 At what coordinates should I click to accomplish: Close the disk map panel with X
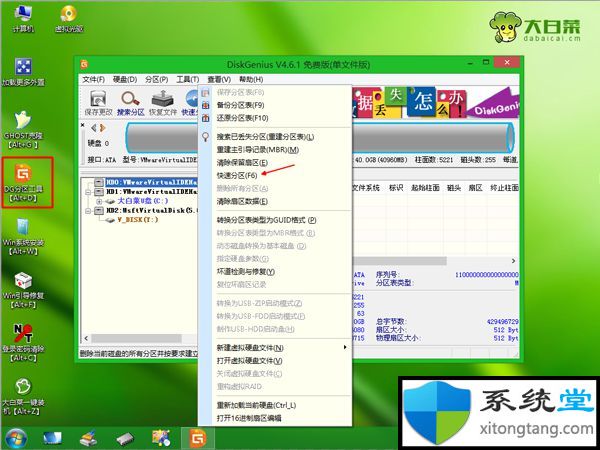point(83,125)
